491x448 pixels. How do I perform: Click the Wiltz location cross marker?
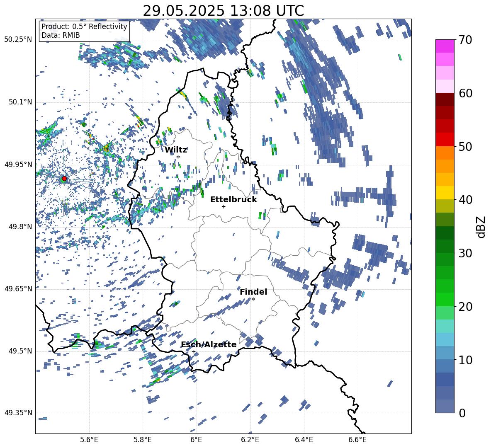pyautogui.click(x=178, y=157)
